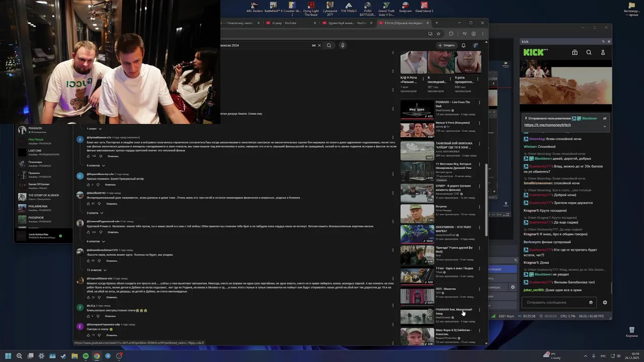Open PHARAOH Live From The Dark video
Viewport: 644px width, 362px height.
(x=417, y=109)
